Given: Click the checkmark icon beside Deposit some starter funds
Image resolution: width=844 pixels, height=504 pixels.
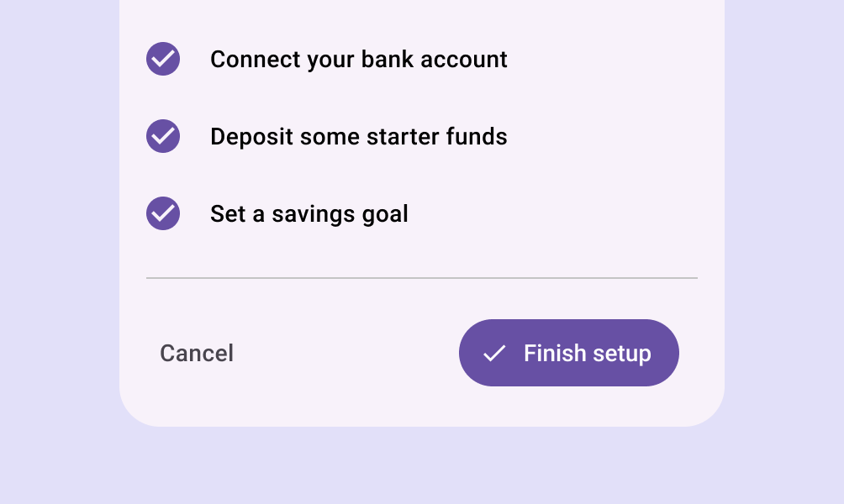Looking at the screenshot, I should [x=163, y=136].
